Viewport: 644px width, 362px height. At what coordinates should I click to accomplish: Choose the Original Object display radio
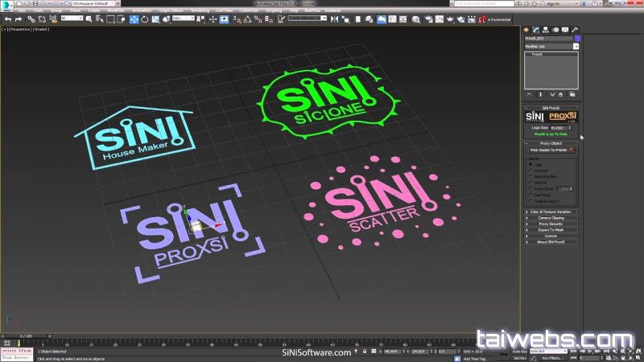tap(530, 200)
